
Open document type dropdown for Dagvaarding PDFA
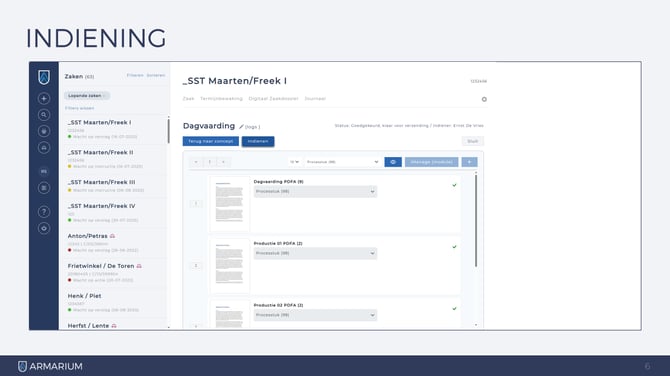click(x=315, y=191)
